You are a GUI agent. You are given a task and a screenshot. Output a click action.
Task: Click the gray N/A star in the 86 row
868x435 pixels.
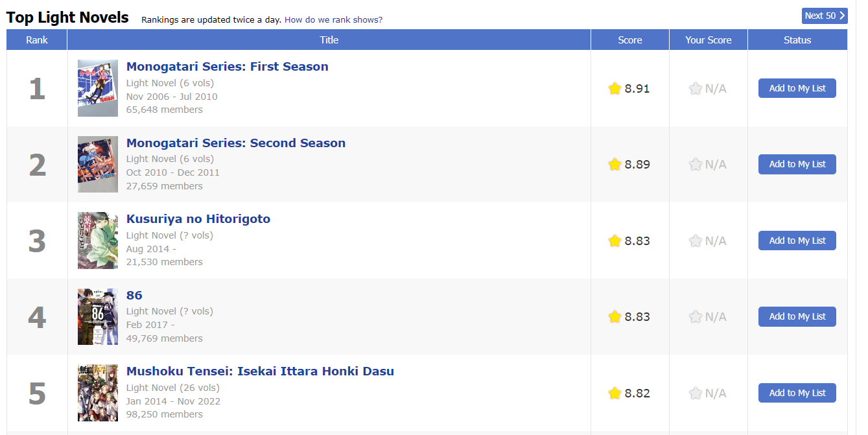pos(696,316)
